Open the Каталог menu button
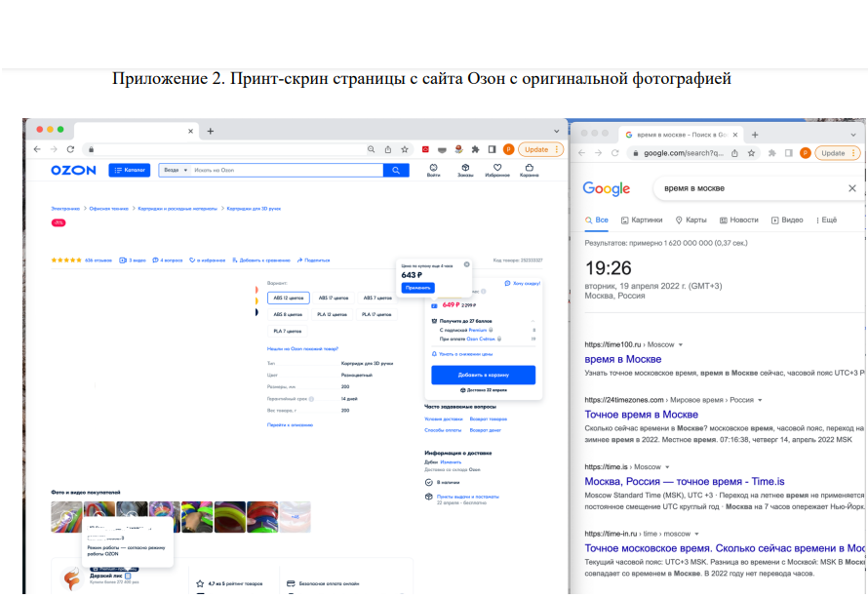 [129, 171]
